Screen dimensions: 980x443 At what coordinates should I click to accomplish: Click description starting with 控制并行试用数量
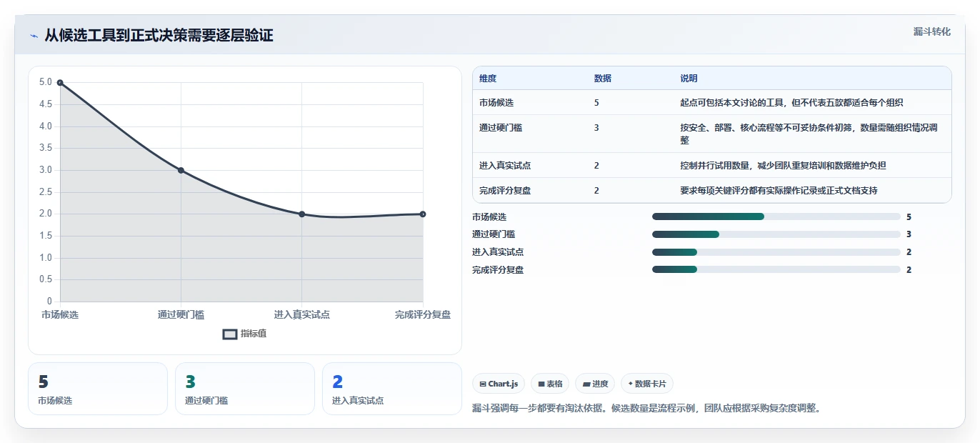(x=783, y=166)
